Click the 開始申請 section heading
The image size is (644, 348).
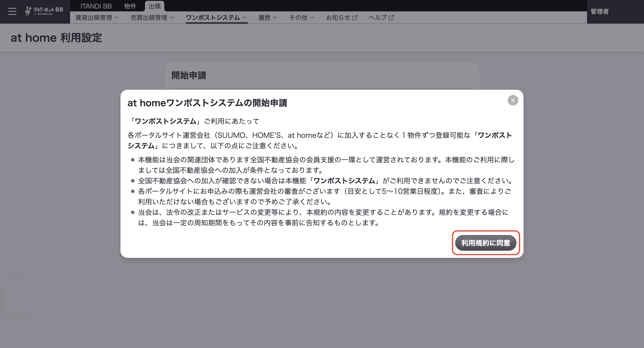pyautogui.click(x=189, y=75)
